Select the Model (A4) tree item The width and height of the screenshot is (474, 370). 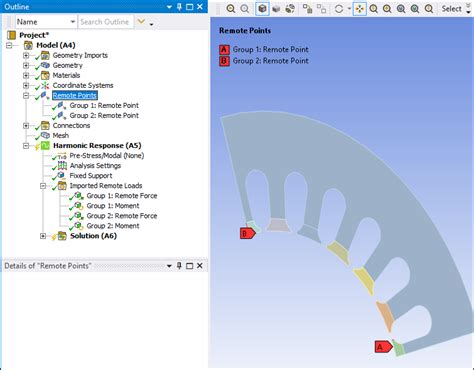56,45
